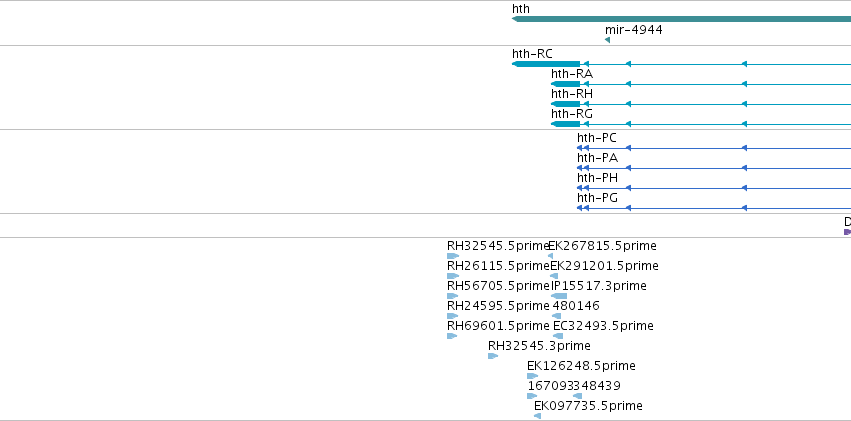The height and width of the screenshot is (421, 851).
Task: Click the RH56705.5prime feature label
Action: 498,286
